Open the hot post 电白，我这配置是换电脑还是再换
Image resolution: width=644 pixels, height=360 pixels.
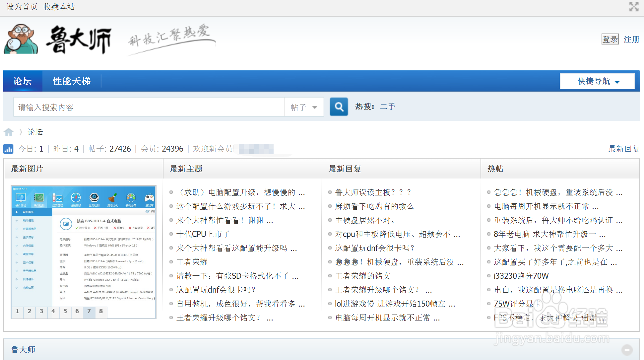click(x=558, y=290)
